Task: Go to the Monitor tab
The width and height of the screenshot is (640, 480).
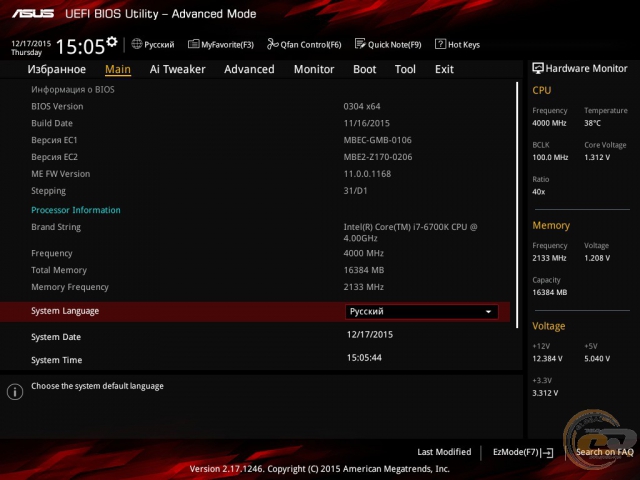Action: point(314,69)
